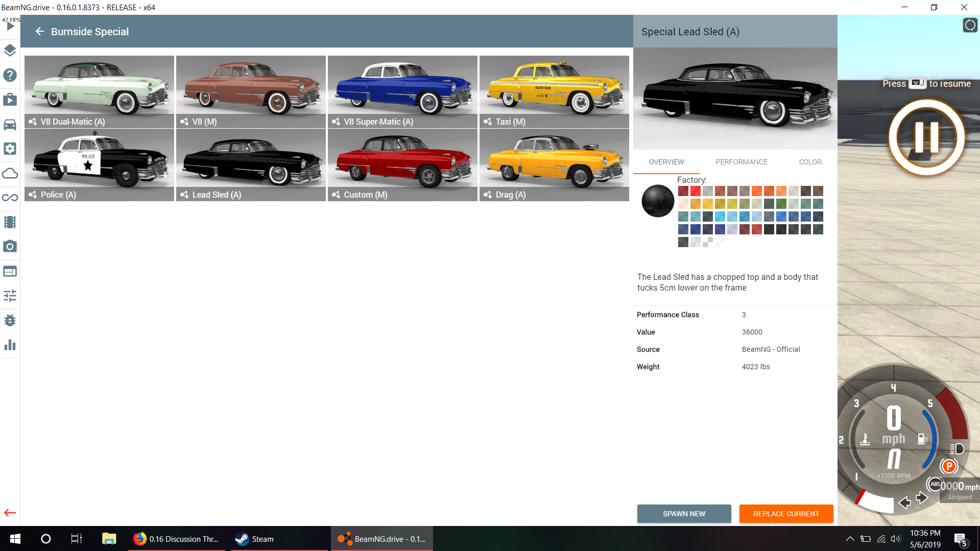Click the black paint preview sphere
The image size is (980, 551).
tap(658, 201)
